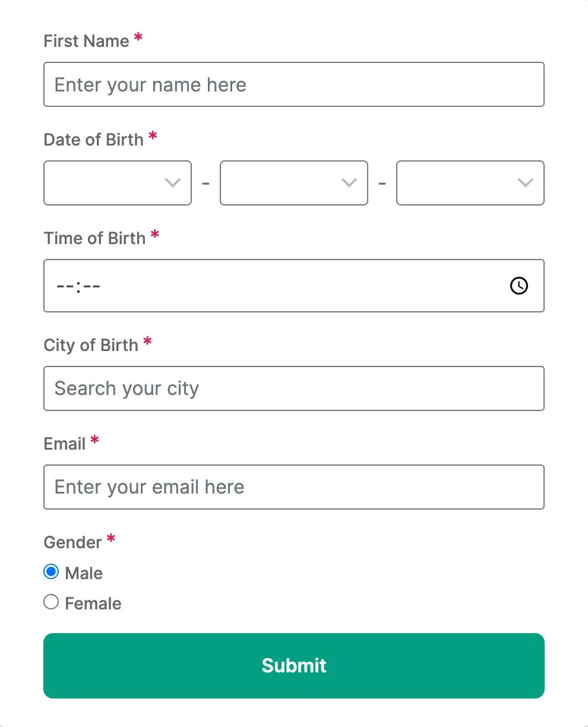Expand the last Date of Birth dropdown
The image size is (588, 727).
pos(470,183)
